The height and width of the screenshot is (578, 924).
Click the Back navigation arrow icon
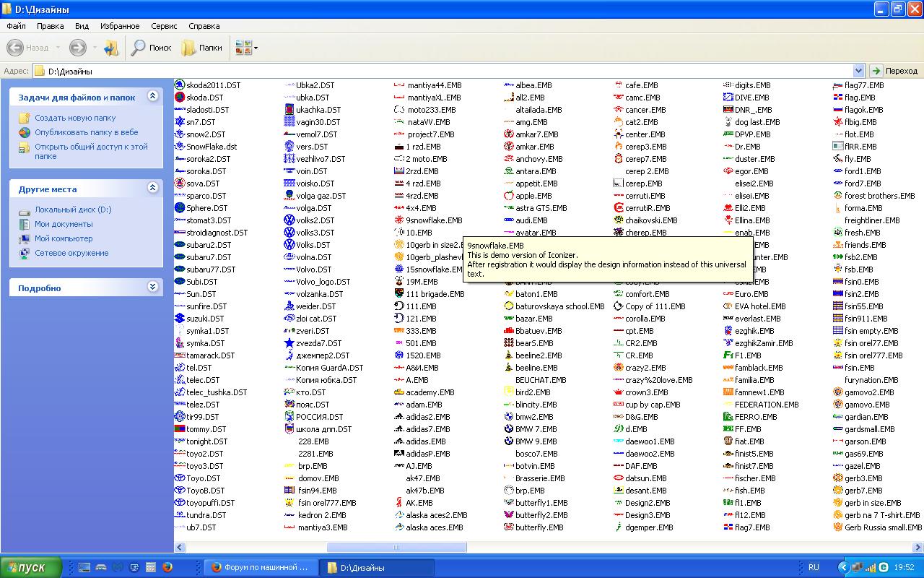pyautogui.click(x=15, y=48)
